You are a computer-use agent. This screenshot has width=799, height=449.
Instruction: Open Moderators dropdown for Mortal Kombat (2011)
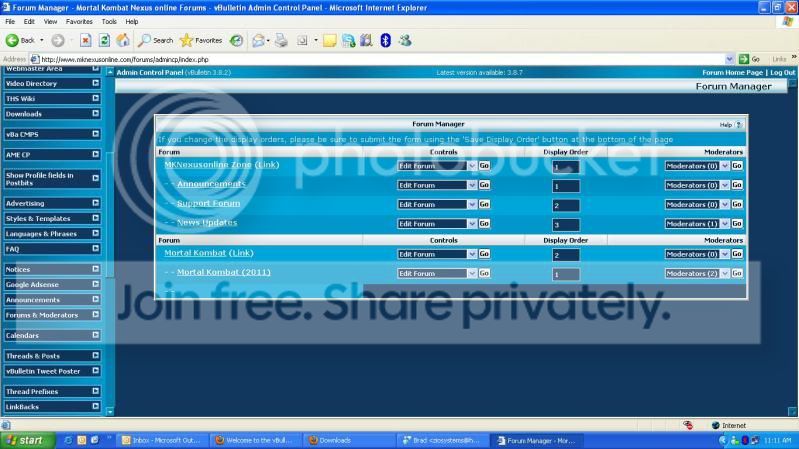(697, 274)
